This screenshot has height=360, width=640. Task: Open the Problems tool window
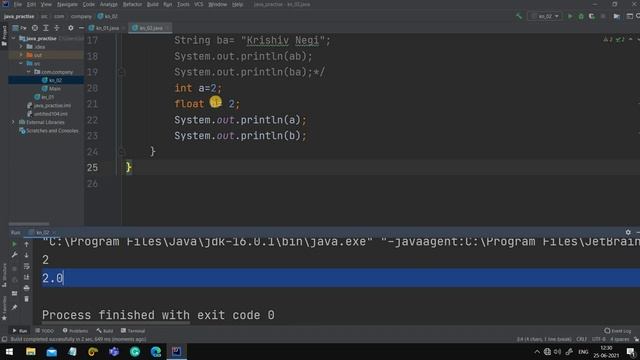pyautogui.click(x=76, y=331)
